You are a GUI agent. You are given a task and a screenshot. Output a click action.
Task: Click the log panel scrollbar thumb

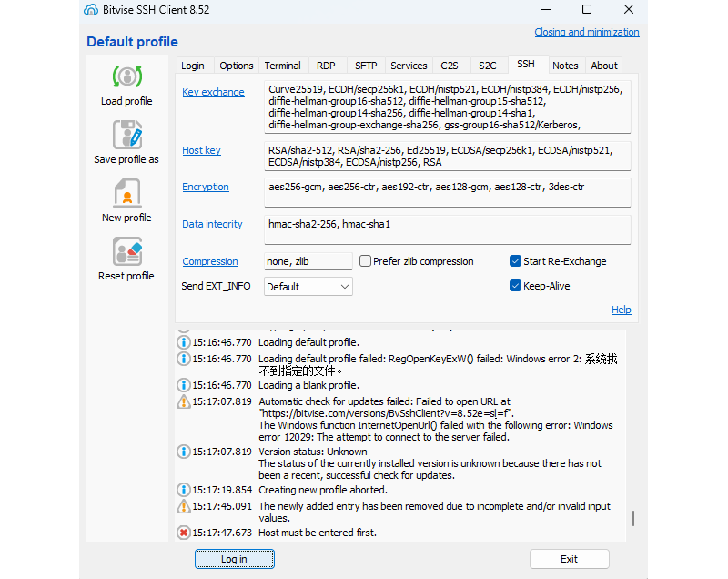coord(633,519)
